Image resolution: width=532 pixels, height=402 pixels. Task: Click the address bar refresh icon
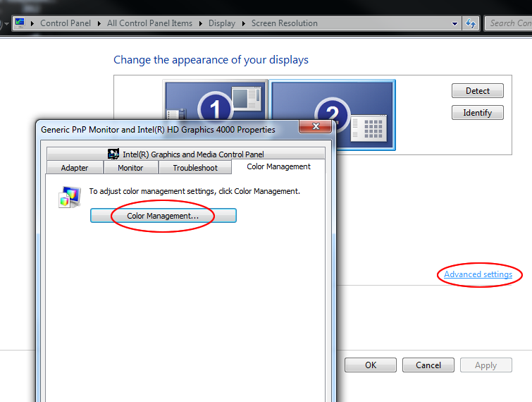click(x=471, y=23)
